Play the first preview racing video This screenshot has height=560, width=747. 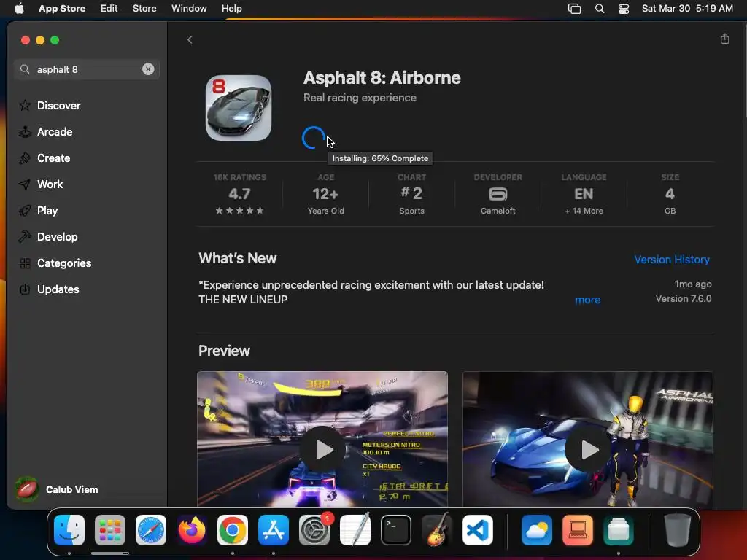[x=322, y=449]
